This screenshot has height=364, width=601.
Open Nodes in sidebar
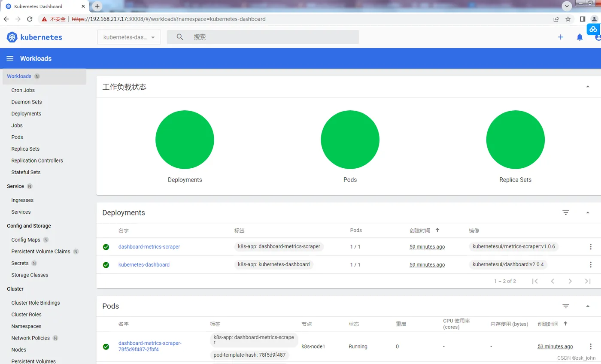19,350
